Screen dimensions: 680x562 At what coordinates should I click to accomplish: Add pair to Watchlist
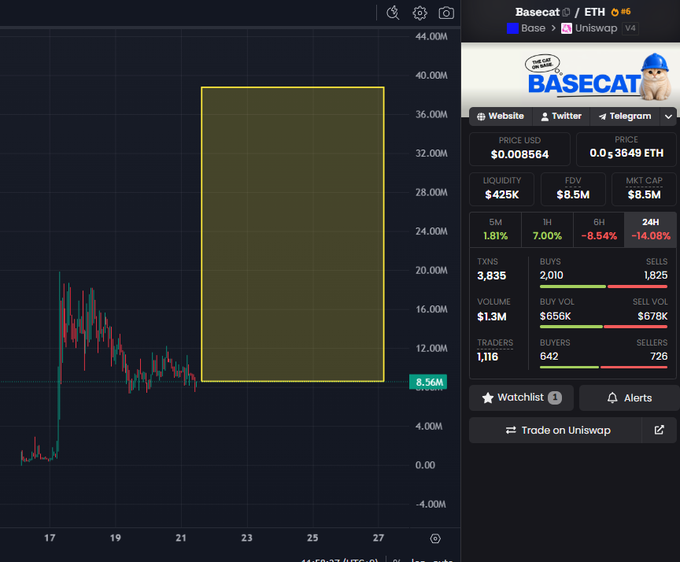tap(521, 398)
